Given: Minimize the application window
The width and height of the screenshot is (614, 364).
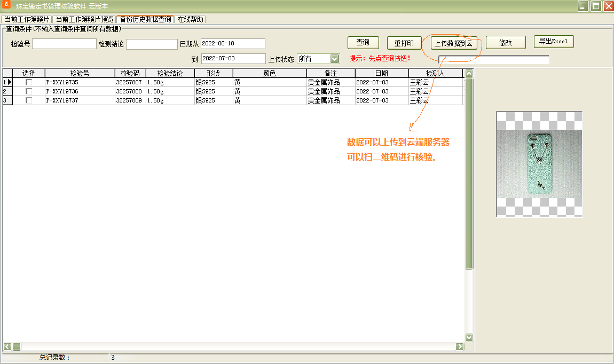Looking at the screenshot, I should pyautogui.click(x=583, y=6).
